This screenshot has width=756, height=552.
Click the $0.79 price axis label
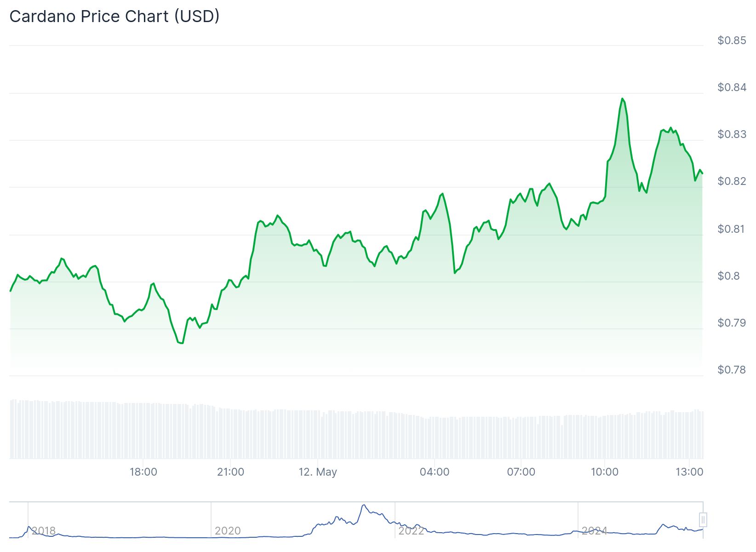pyautogui.click(x=732, y=323)
